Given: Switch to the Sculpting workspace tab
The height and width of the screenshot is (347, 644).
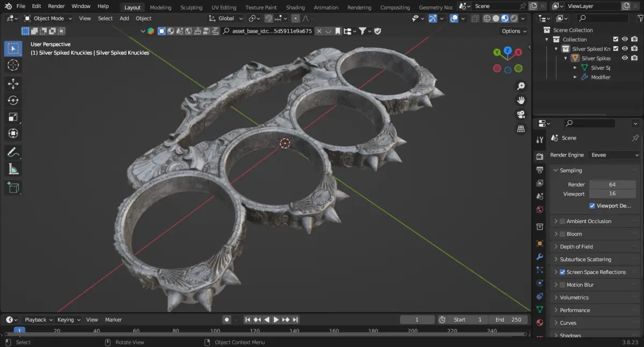Looking at the screenshot, I should (191, 8).
